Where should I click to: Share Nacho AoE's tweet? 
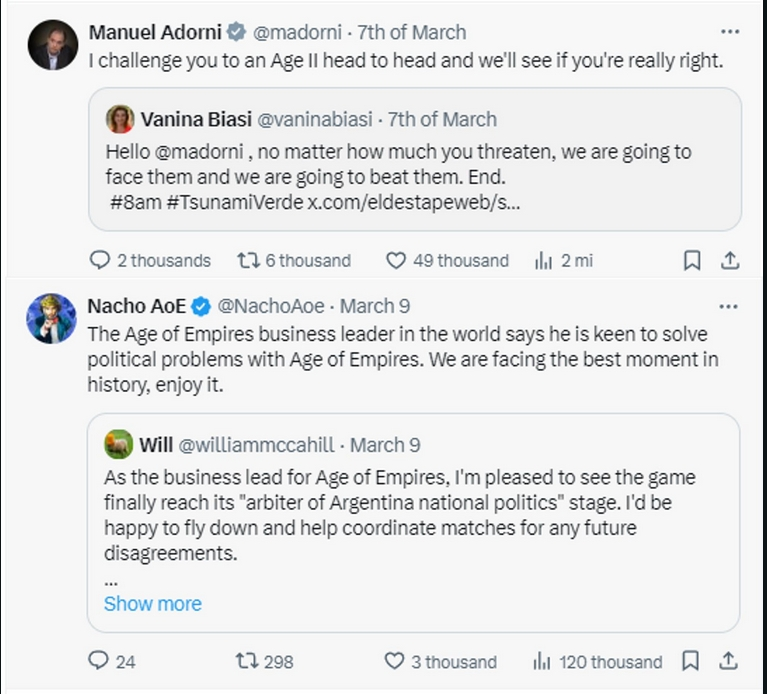click(731, 661)
